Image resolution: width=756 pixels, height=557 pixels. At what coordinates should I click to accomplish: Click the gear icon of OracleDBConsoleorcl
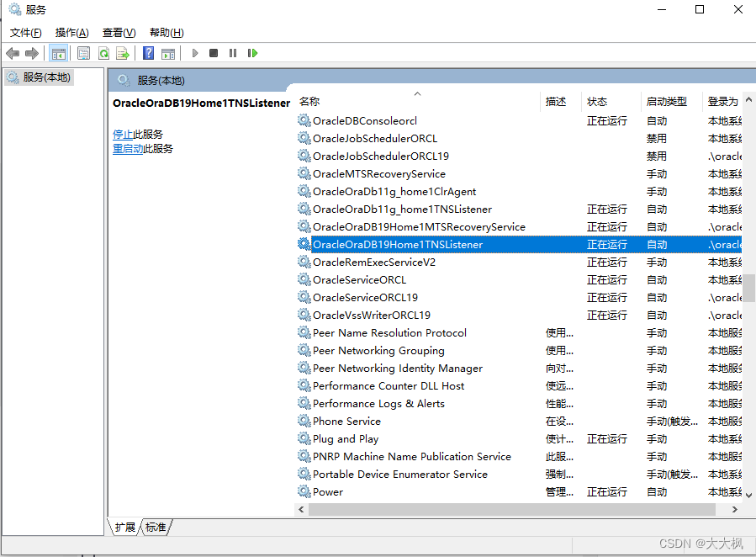304,120
